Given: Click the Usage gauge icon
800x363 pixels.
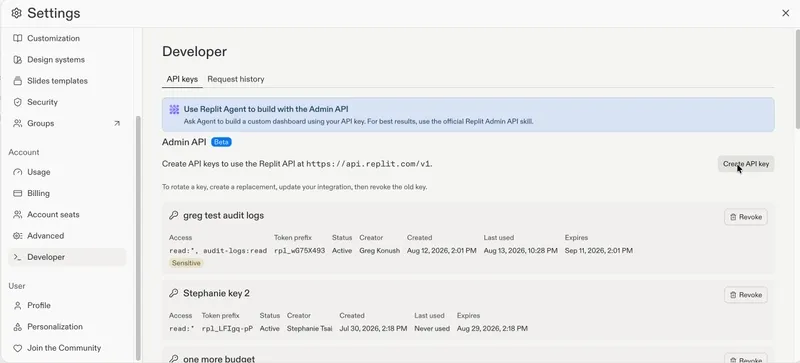Looking at the screenshot, I should click(18, 172).
